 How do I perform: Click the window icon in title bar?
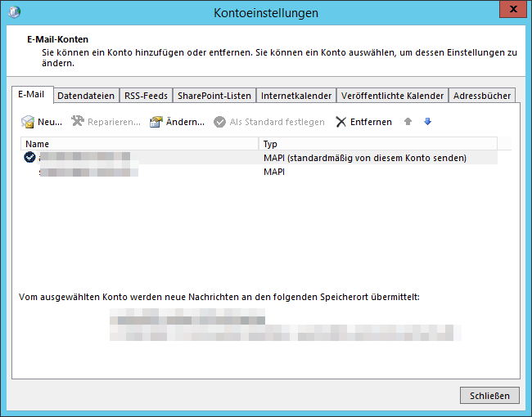pyautogui.click(x=16, y=12)
